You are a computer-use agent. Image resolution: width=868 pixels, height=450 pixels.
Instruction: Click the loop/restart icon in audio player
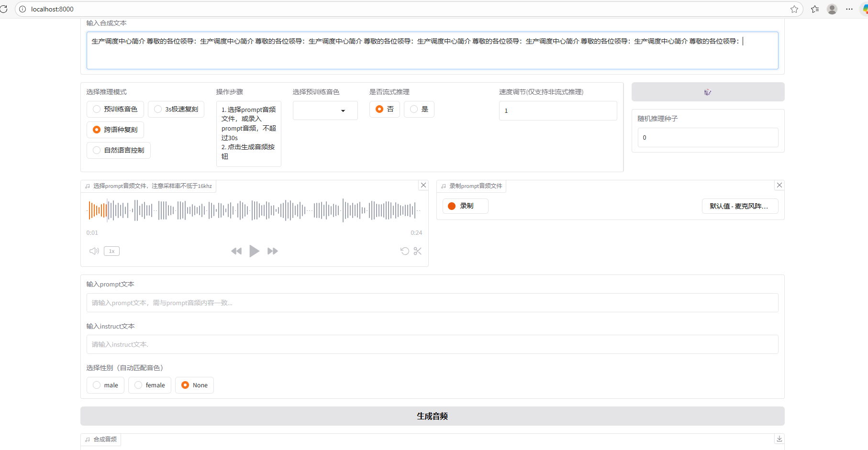(x=404, y=251)
